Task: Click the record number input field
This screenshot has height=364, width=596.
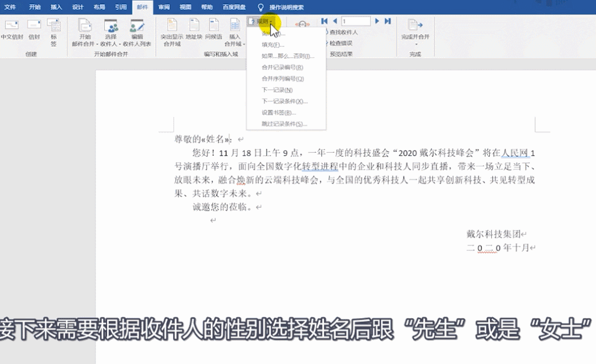Action: (x=356, y=21)
